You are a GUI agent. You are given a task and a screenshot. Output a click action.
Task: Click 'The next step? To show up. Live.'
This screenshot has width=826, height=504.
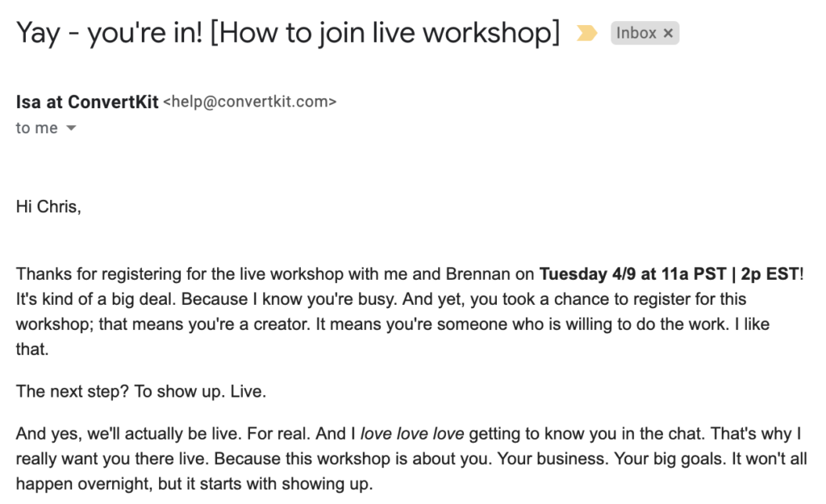pyautogui.click(x=140, y=391)
